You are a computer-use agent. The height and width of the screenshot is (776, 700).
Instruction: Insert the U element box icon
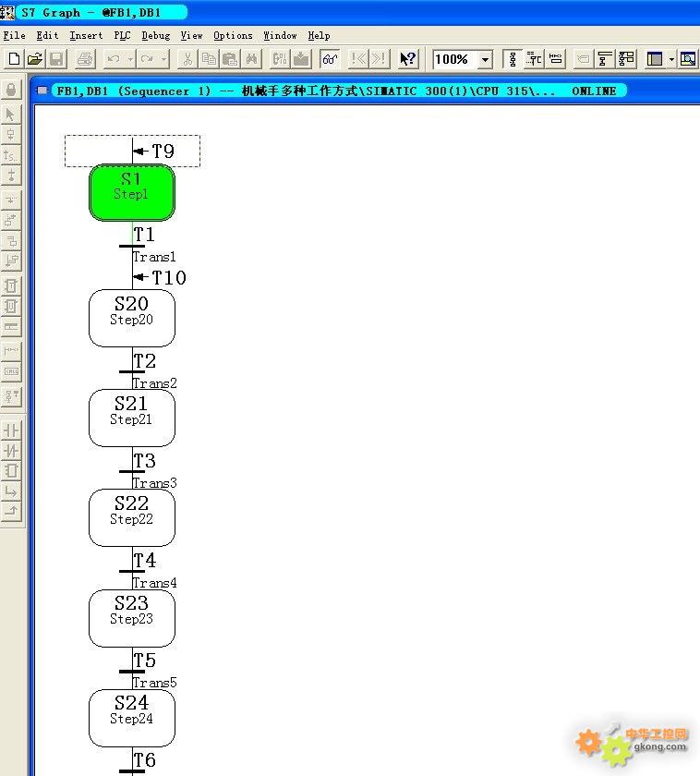pyautogui.click(x=11, y=306)
